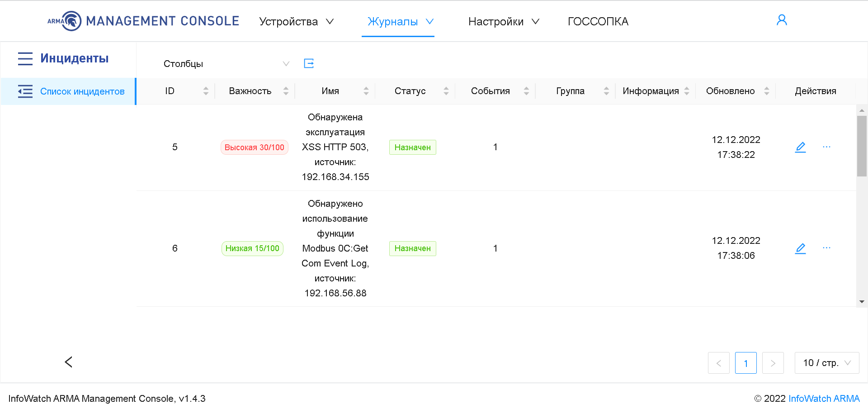Change the 10 / стр. page size
The image size is (868, 414).
826,363
